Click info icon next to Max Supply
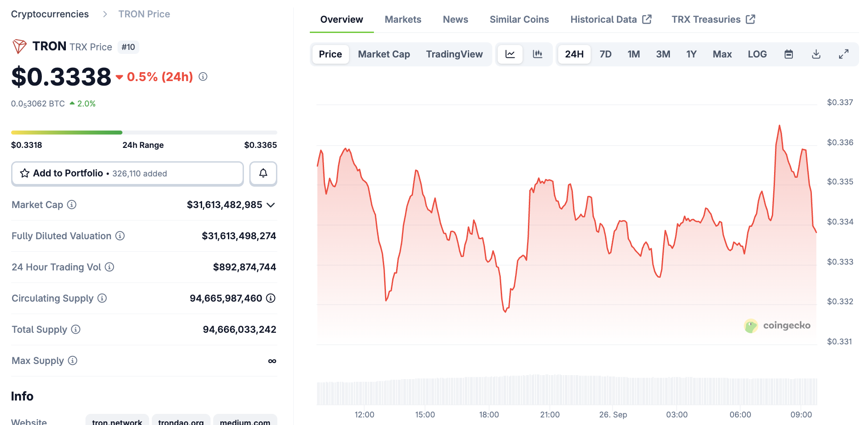The image size is (868, 425). 73,360
